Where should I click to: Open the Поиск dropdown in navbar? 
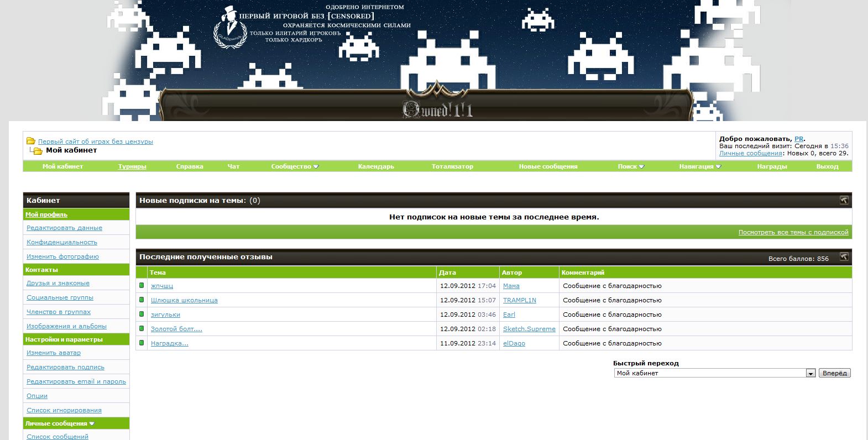pos(631,166)
